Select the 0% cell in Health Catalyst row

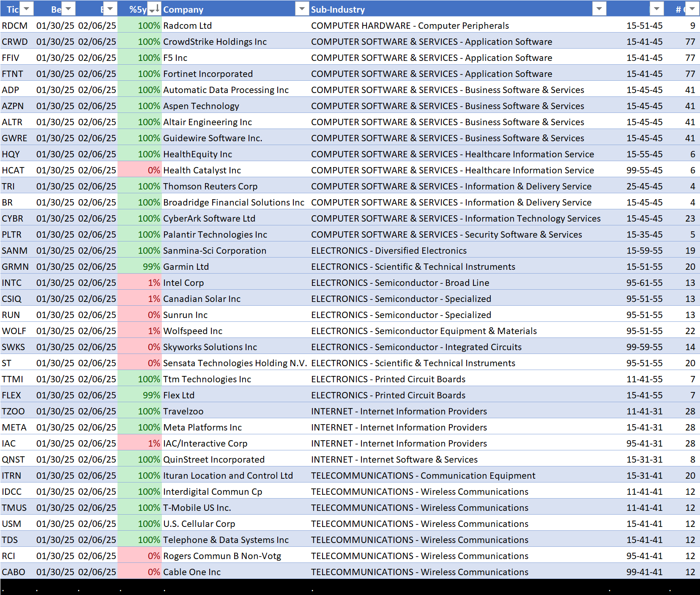[x=139, y=170]
